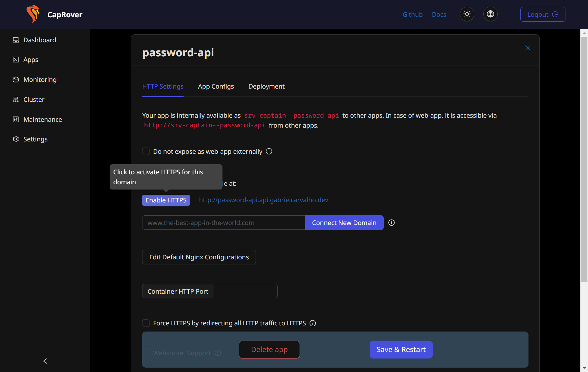This screenshot has height=372, width=588.
Task: Click the srv-captain--password-api code text
Action: [x=291, y=116]
